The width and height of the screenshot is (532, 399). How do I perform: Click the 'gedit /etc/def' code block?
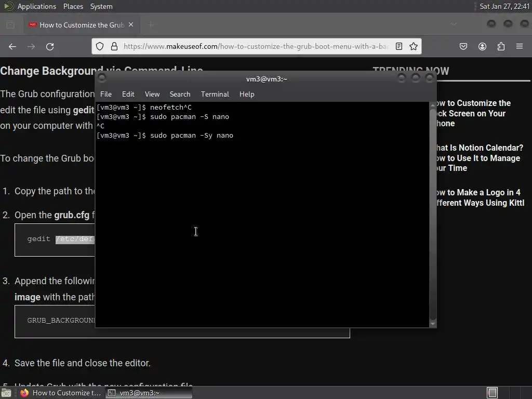[55, 240]
